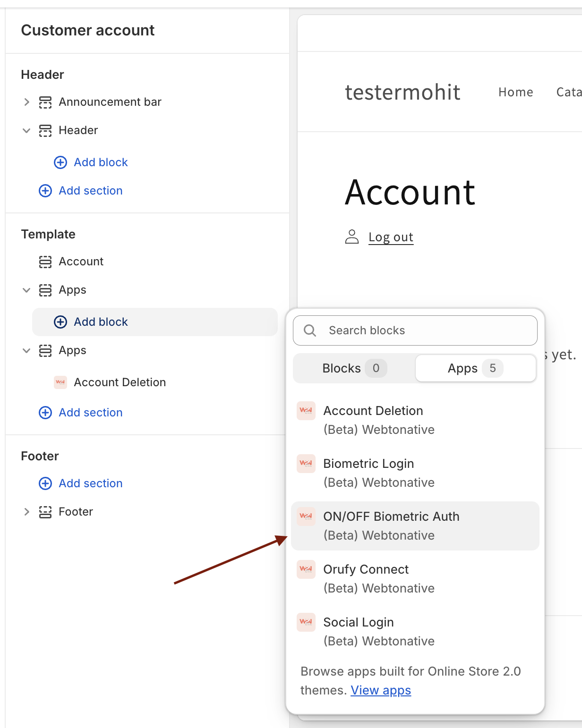The image size is (582, 728).
Task: Expand the Footer section chevron
Action: [x=26, y=512]
